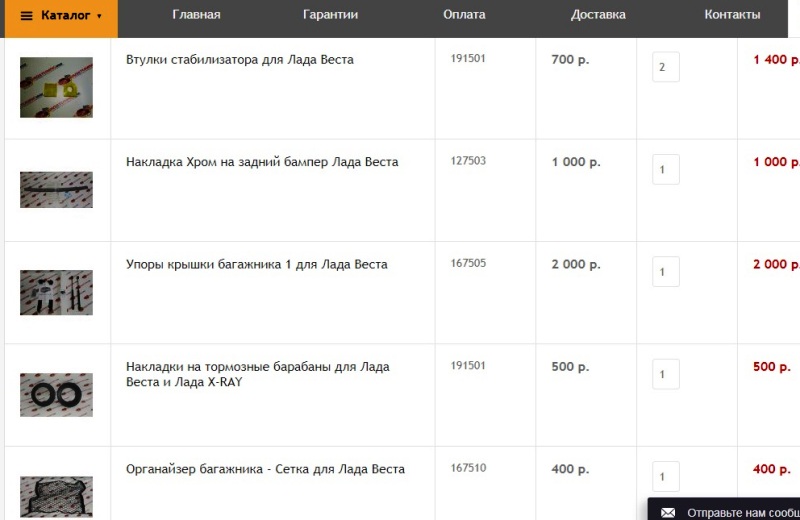Click the quantity field showing 2
Screen dimensions: 800x520
(x=665, y=68)
